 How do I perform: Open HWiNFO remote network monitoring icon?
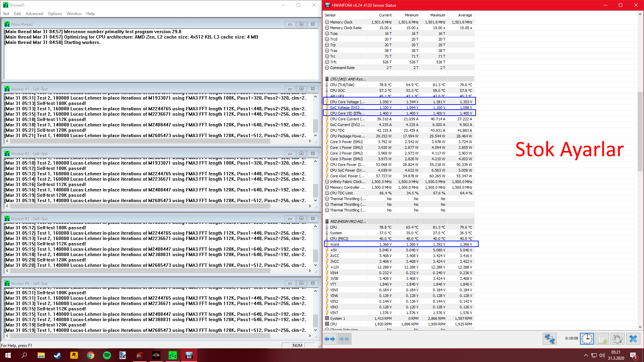pyautogui.click(x=549, y=339)
